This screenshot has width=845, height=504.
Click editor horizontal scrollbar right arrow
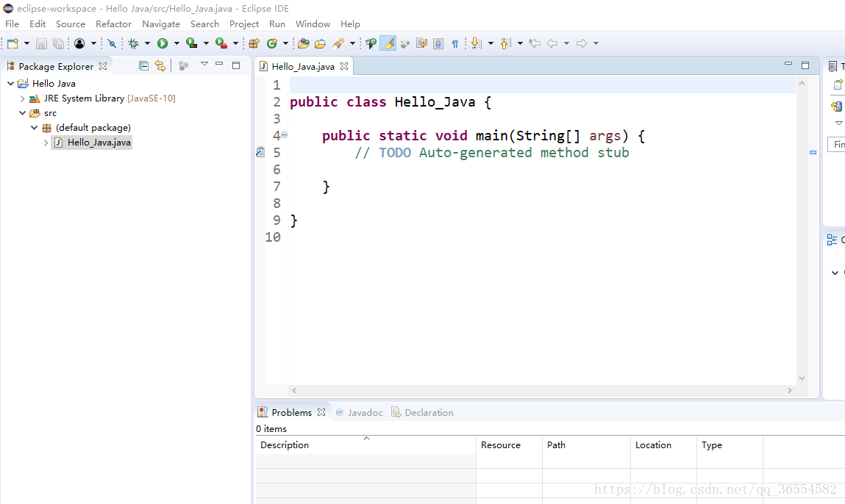click(x=790, y=390)
